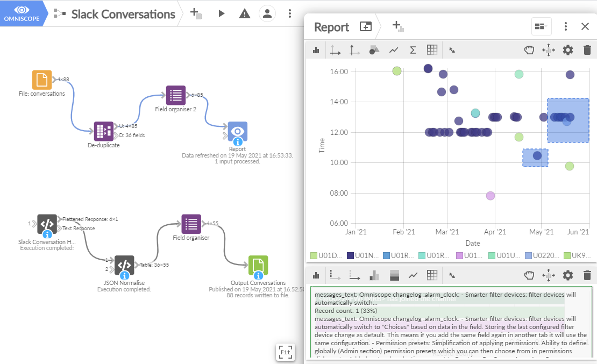Open the workflow warnings triangle icon
Screen dimensions: 597x364
pyautogui.click(x=244, y=14)
